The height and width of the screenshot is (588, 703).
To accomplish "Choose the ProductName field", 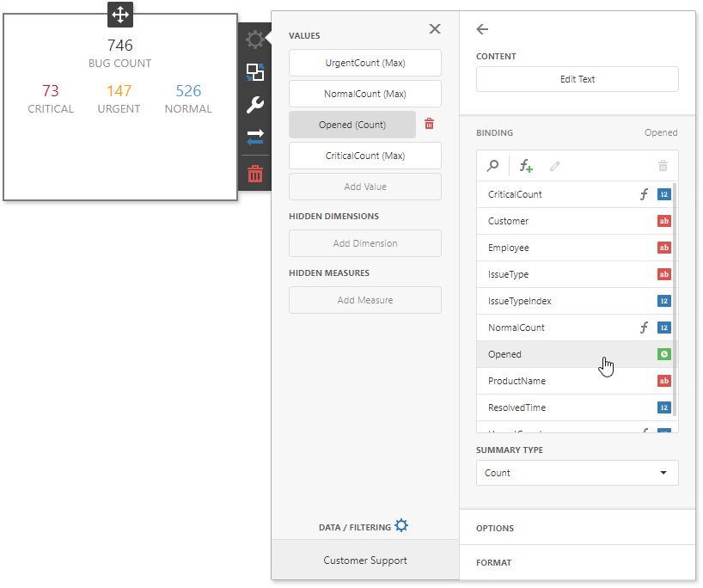I will pyautogui.click(x=575, y=381).
